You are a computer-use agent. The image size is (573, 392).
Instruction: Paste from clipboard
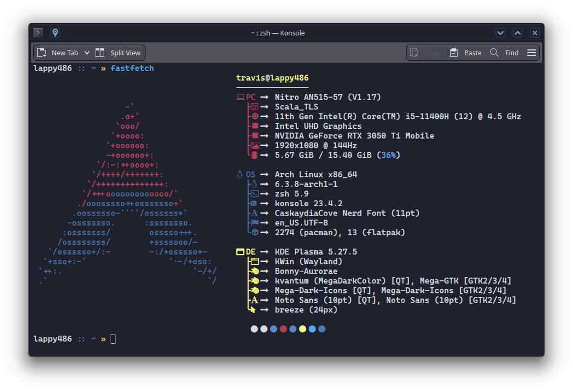tap(466, 53)
